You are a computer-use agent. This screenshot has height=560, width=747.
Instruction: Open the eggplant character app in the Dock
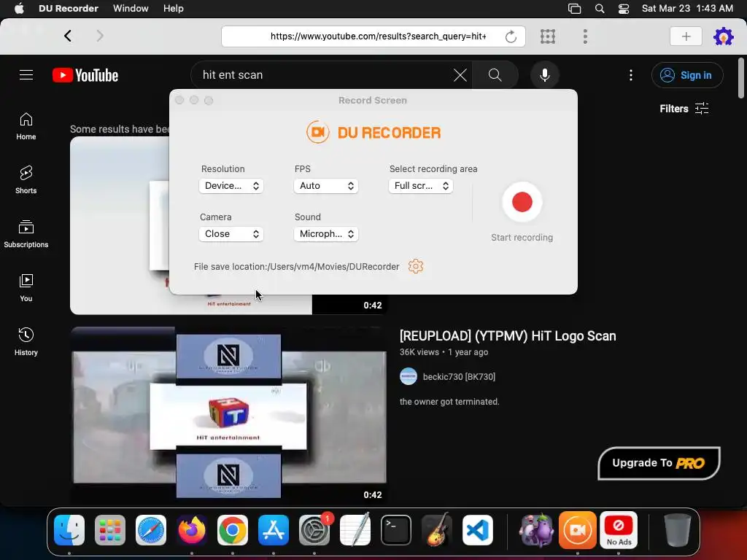[x=536, y=530]
